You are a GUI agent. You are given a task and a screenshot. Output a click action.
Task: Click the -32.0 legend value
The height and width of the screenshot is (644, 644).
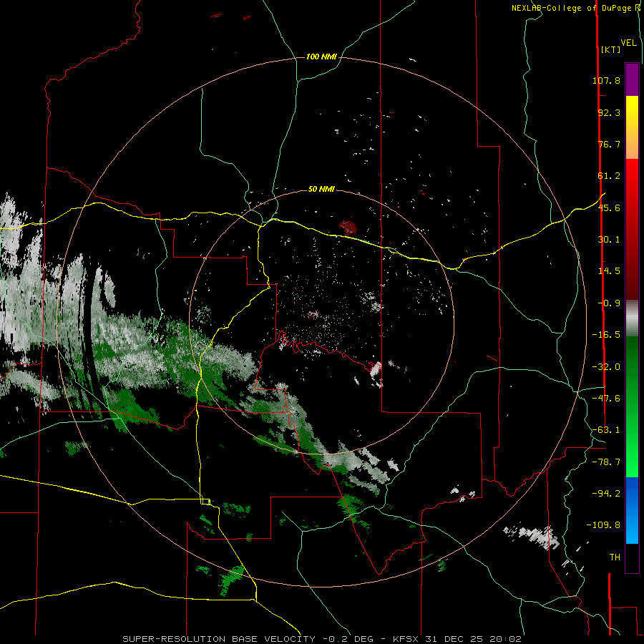click(x=606, y=367)
